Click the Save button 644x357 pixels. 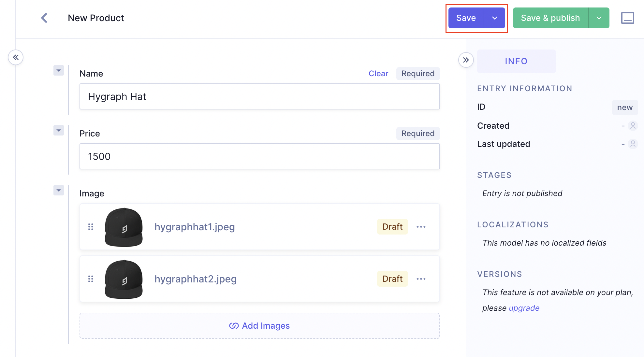466,18
